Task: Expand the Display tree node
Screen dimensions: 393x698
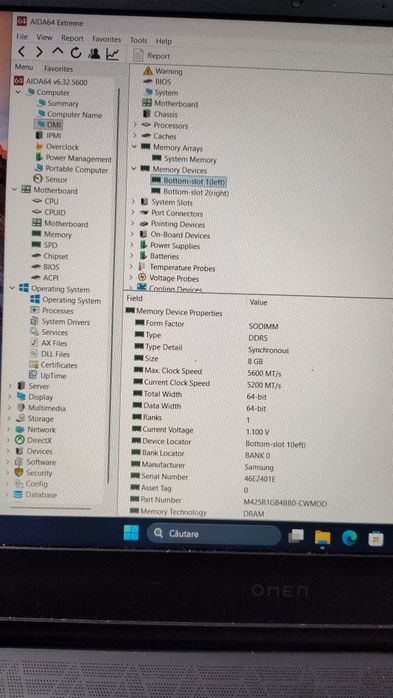Action: 9,396
